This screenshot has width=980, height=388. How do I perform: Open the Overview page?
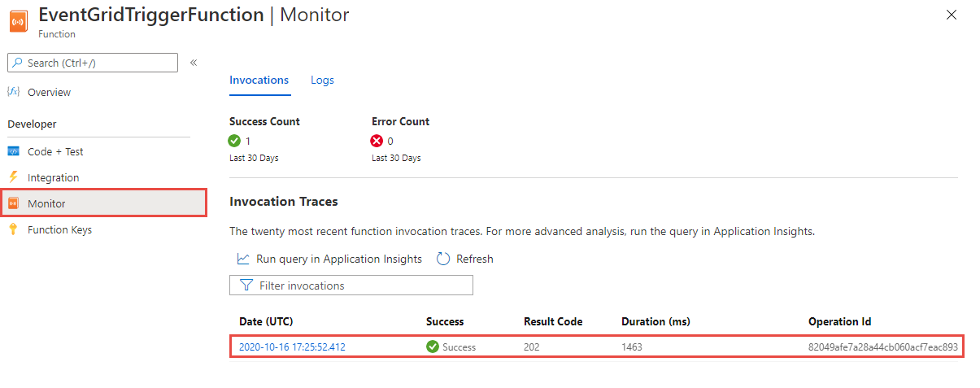click(x=49, y=93)
